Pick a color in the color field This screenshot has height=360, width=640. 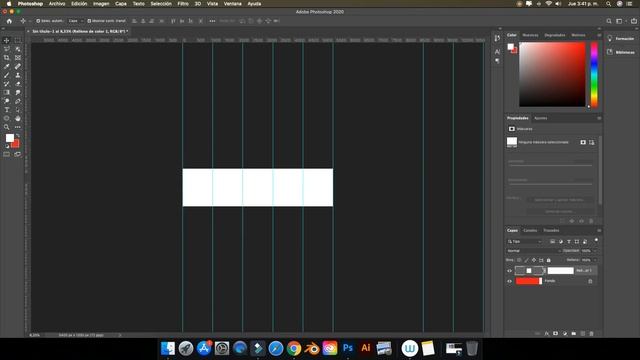[x=552, y=74]
